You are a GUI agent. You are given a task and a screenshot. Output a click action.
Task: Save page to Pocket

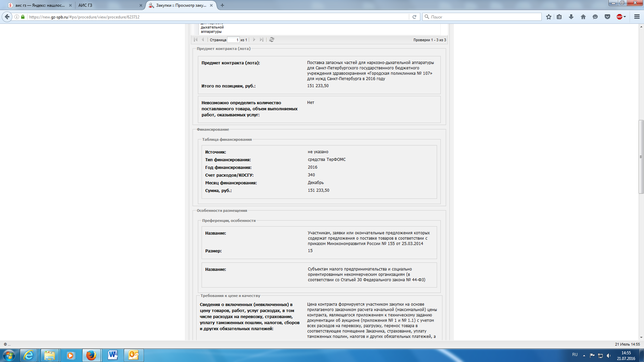click(x=607, y=17)
